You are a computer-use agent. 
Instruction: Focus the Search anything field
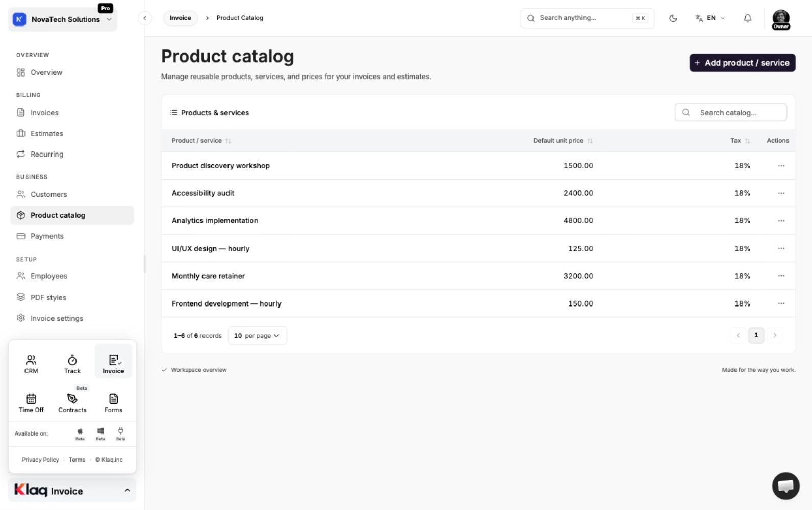pos(587,18)
